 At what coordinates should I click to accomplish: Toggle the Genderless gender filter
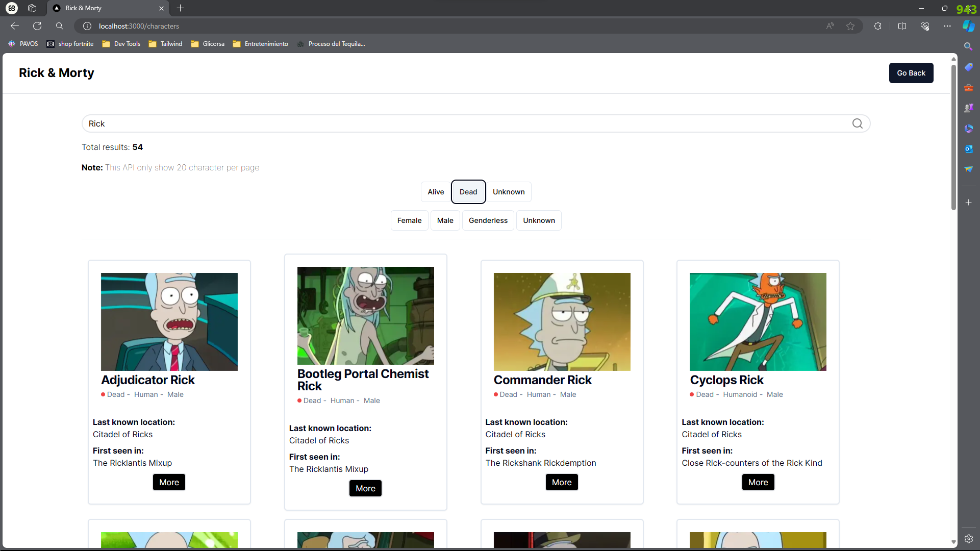(488, 220)
